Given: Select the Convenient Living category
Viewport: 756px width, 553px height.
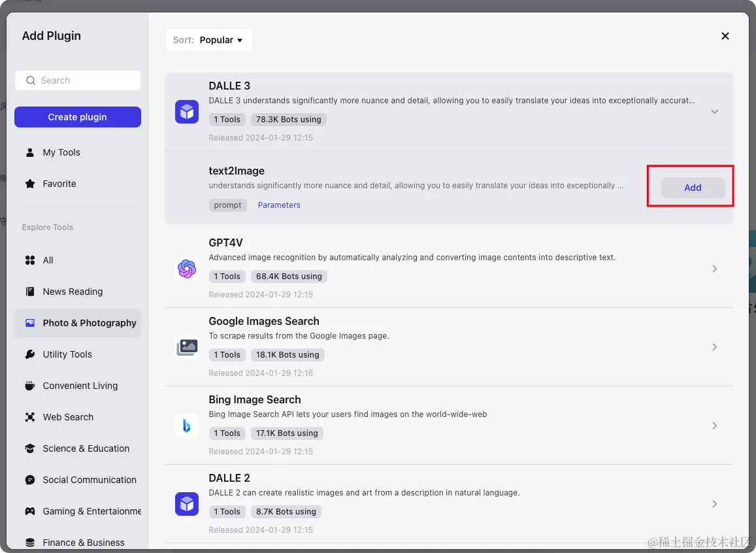Looking at the screenshot, I should pos(78,386).
